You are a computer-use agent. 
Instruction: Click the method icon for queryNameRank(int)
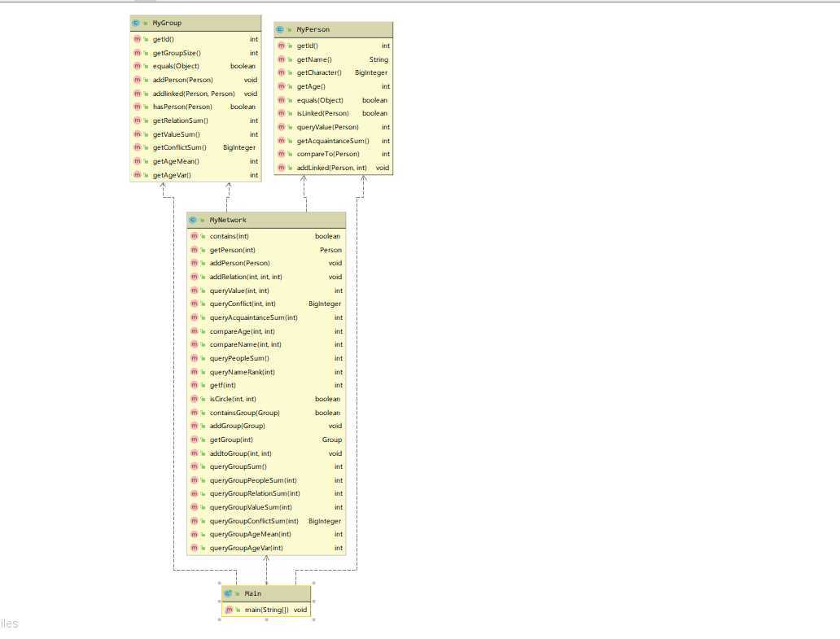195,372
